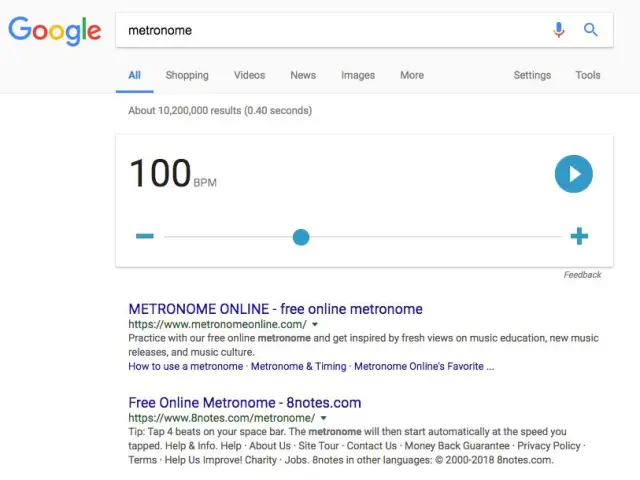Start the metronome with the play button
This screenshot has width=640, height=480.
573,174
